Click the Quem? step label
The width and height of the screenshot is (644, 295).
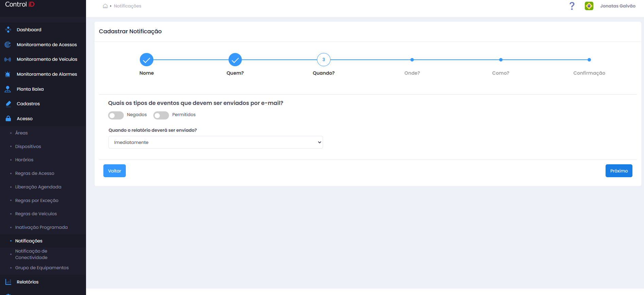pos(235,73)
